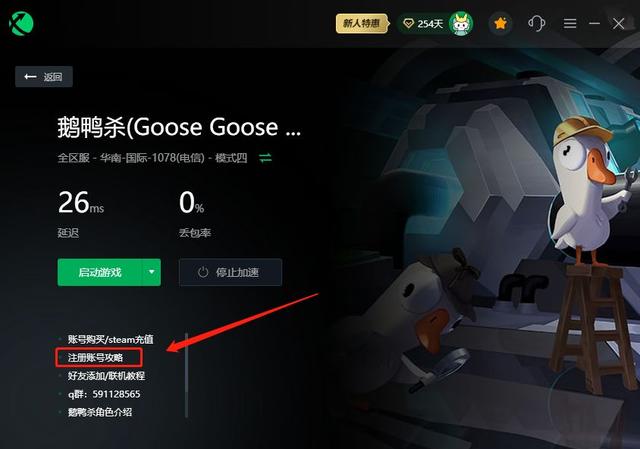
Task: Open 注册账号攻略 guide link
Action: click(95, 358)
